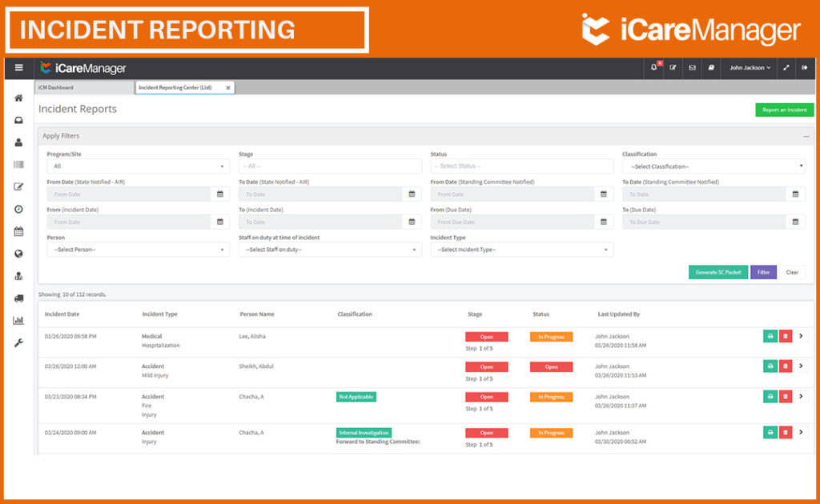Open the wrench settings sidebar icon
The width and height of the screenshot is (820, 504).
coord(19,343)
